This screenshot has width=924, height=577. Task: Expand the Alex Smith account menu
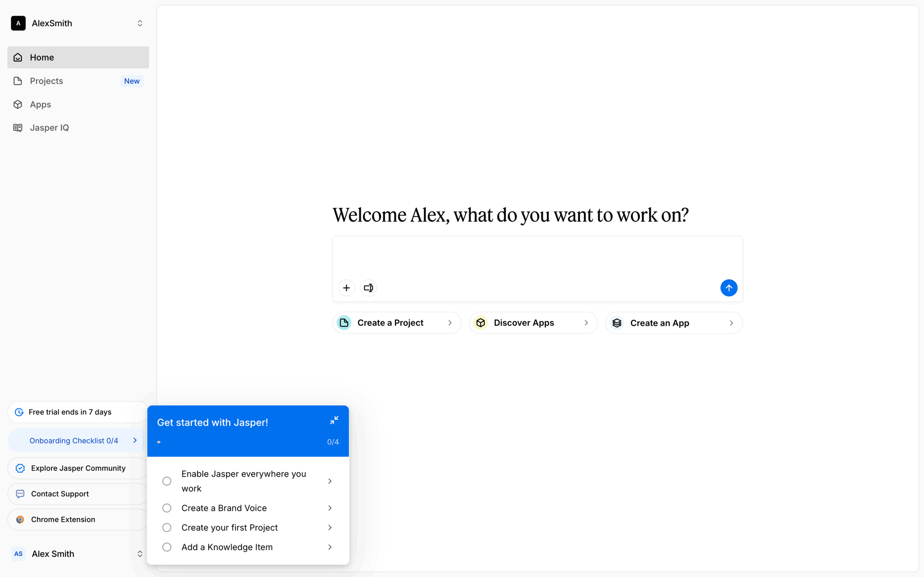coord(140,554)
